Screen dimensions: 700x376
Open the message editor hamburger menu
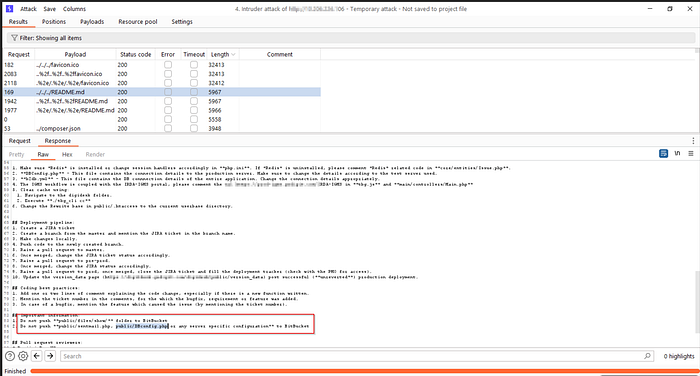click(x=691, y=154)
